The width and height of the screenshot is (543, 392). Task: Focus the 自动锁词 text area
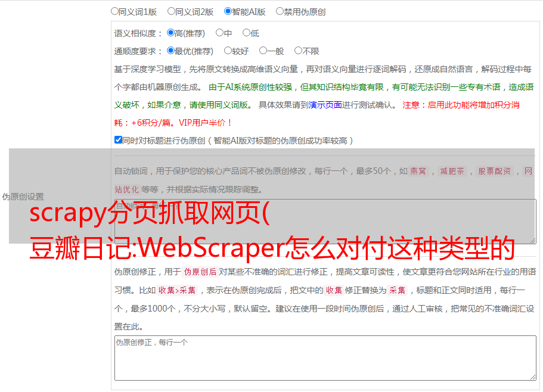click(325, 222)
